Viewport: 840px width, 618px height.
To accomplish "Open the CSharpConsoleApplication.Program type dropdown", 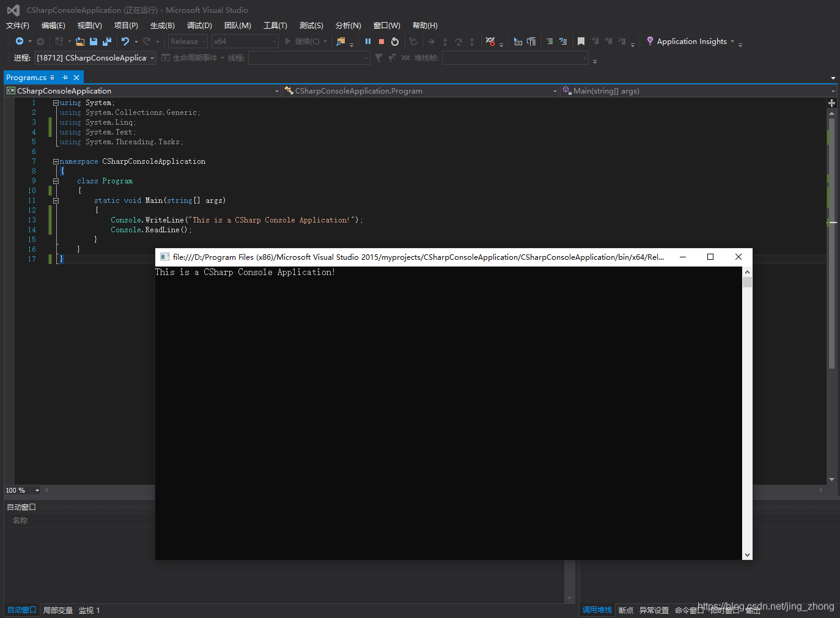I will [421, 91].
